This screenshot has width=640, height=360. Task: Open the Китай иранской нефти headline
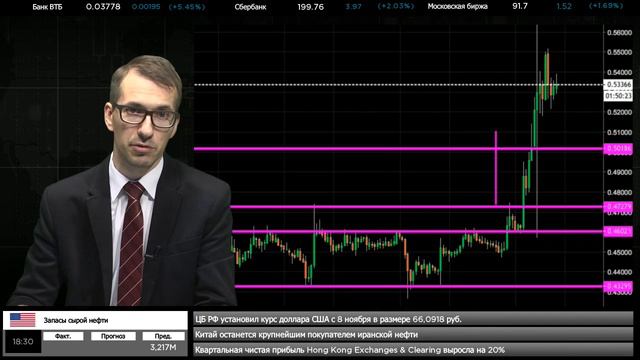pyautogui.click(x=413, y=335)
